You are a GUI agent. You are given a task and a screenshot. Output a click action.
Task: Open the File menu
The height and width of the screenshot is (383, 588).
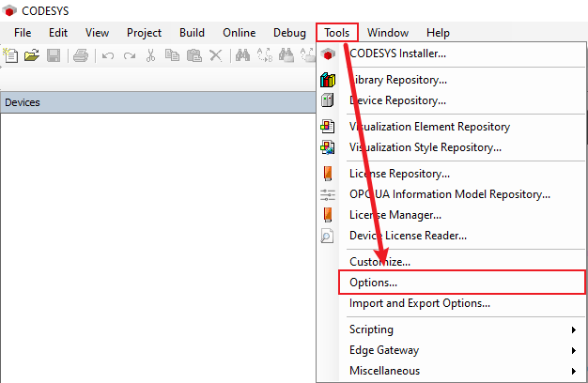[23, 33]
